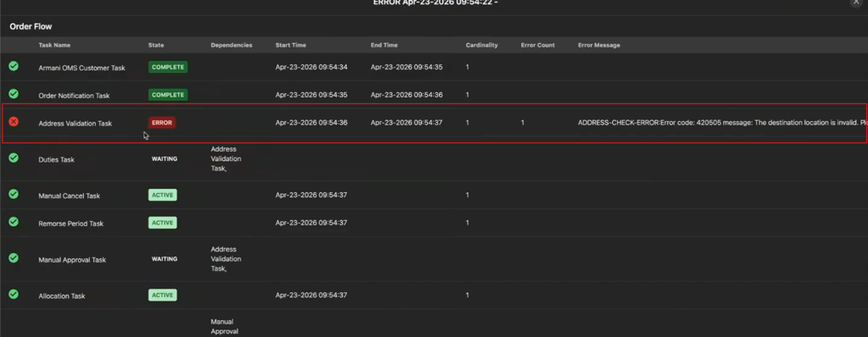Viewport: 868px width, 337px height.
Task: Click Manual Approval Task dependency Address Validation Task
Action: pos(225,259)
